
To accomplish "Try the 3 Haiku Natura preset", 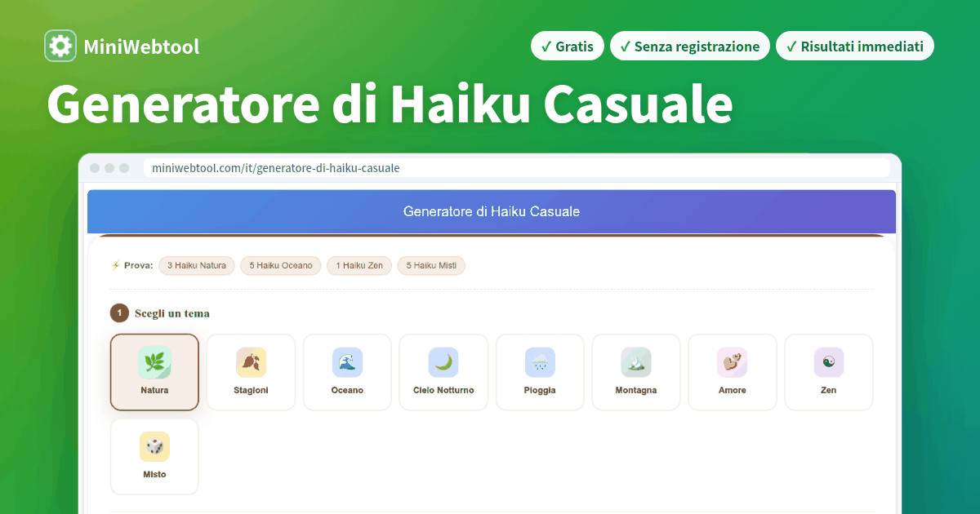I will [197, 265].
